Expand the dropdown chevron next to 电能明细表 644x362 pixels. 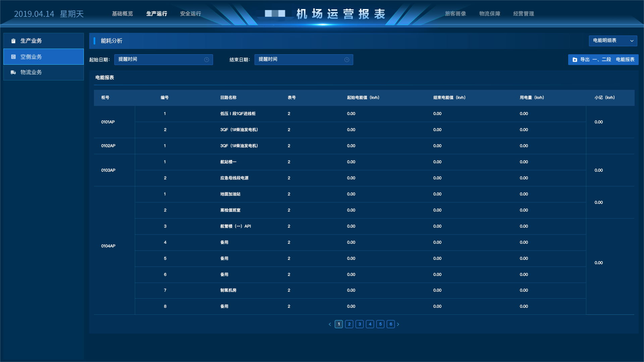(x=632, y=41)
